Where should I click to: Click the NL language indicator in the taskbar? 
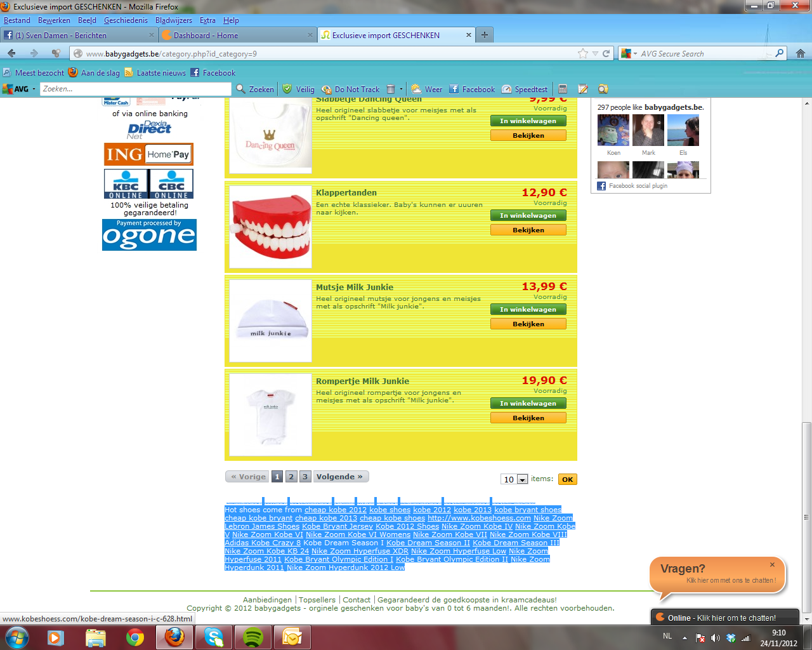point(667,636)
